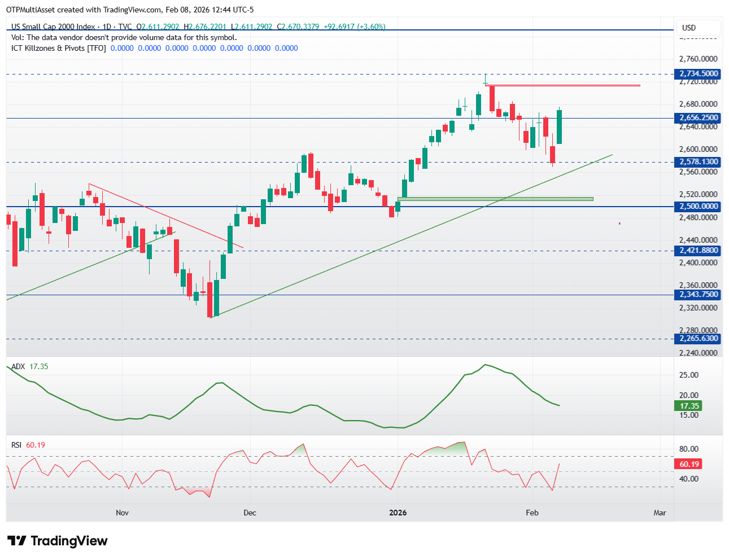Select the 2,265.6300 price label
This screenshot has height=560, width=729.
click(x=699, y=339)
